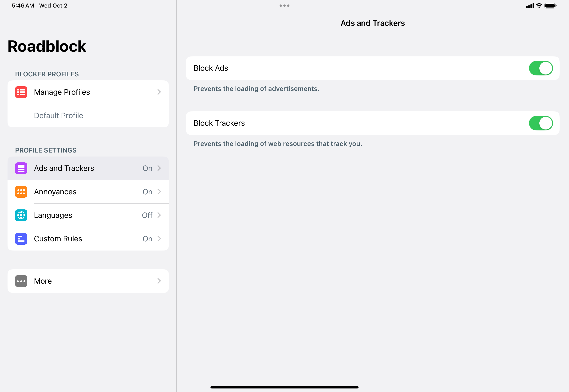This screenshot has height=392, width=569.
Task: Open Languages via its chevron arrow
Action: pos(159,215)
